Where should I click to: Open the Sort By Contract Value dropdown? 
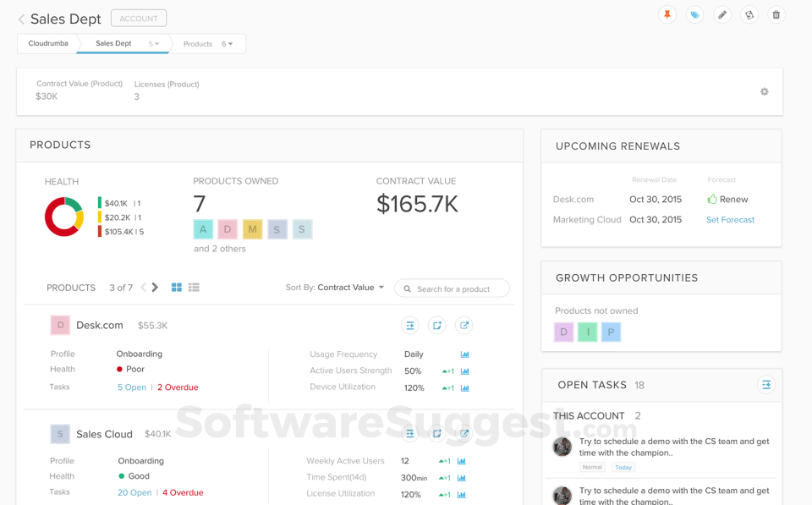(350, 287)
